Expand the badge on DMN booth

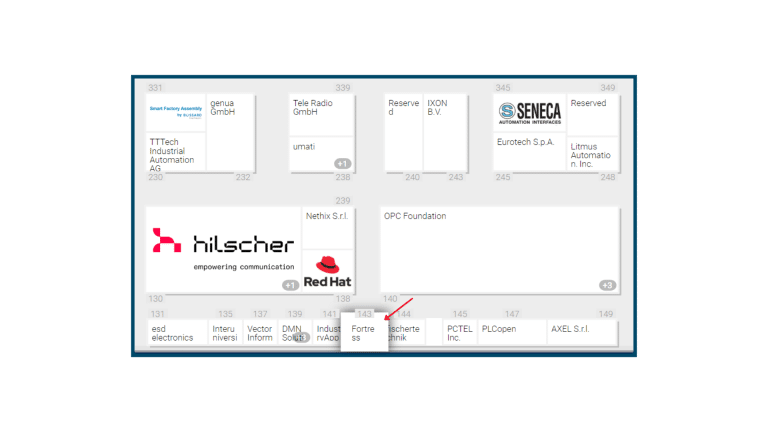tap(302, 337)
